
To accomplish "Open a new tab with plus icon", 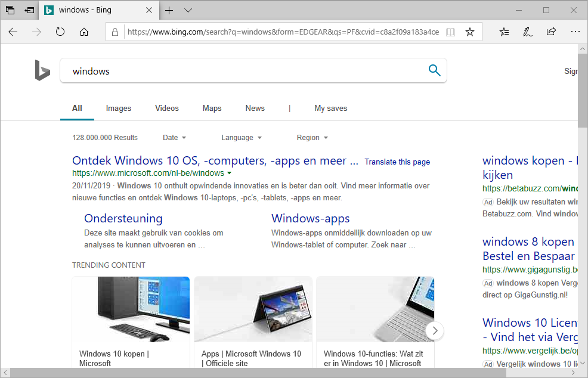I will click(x=169, y=10).
